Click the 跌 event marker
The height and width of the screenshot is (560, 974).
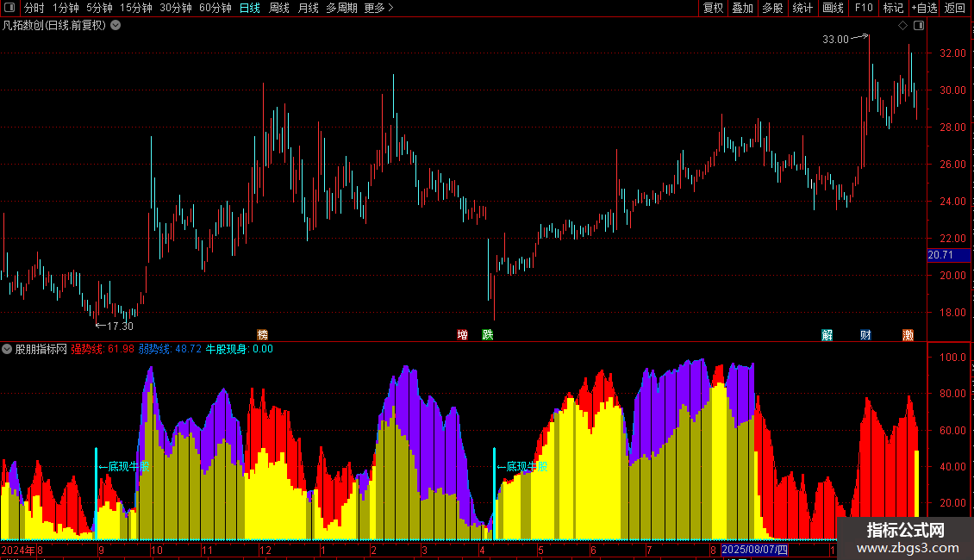click(488, 334)
